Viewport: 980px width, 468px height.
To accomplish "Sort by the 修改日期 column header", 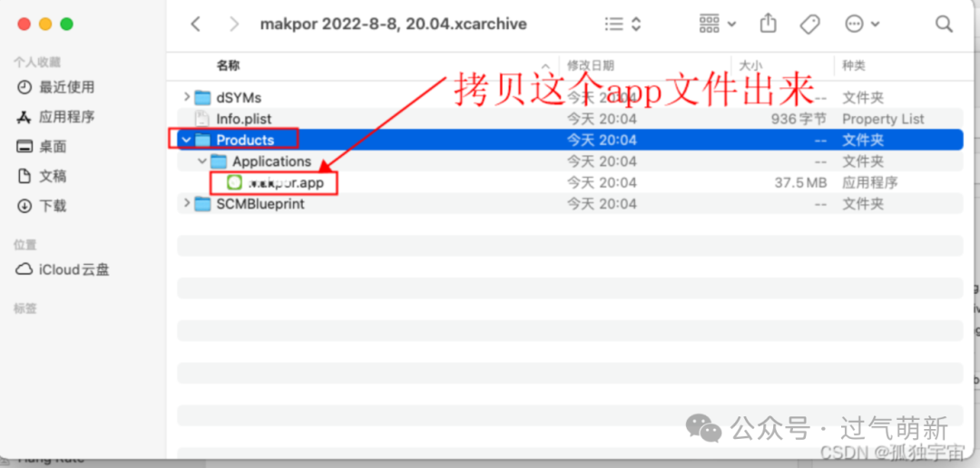I will click(590, 65).
